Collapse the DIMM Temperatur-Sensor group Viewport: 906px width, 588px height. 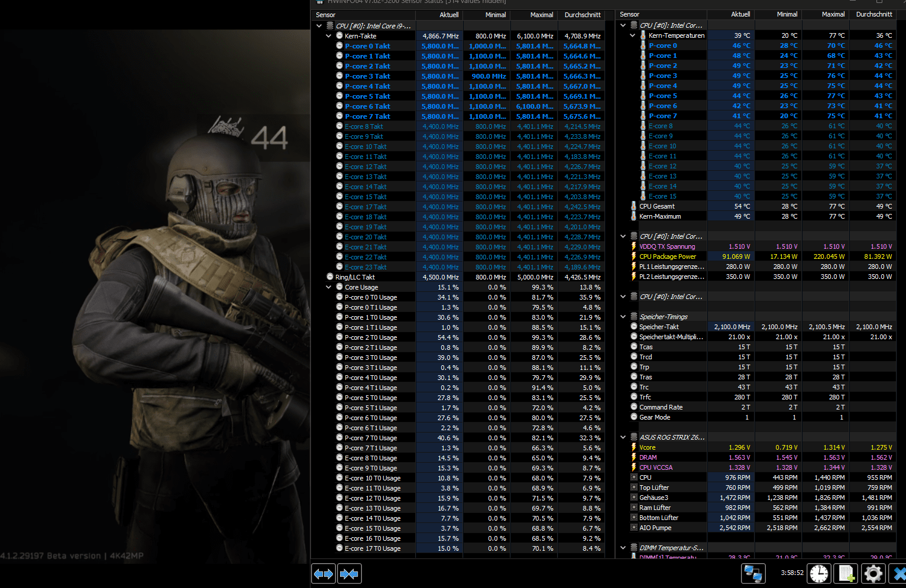click(x=623, y=548)
